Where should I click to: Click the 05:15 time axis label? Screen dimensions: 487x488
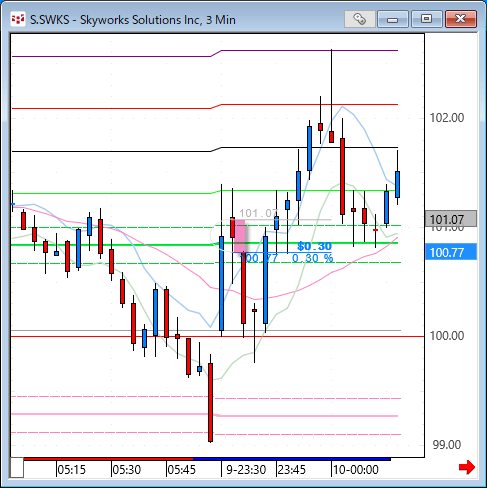coord(72,470)
